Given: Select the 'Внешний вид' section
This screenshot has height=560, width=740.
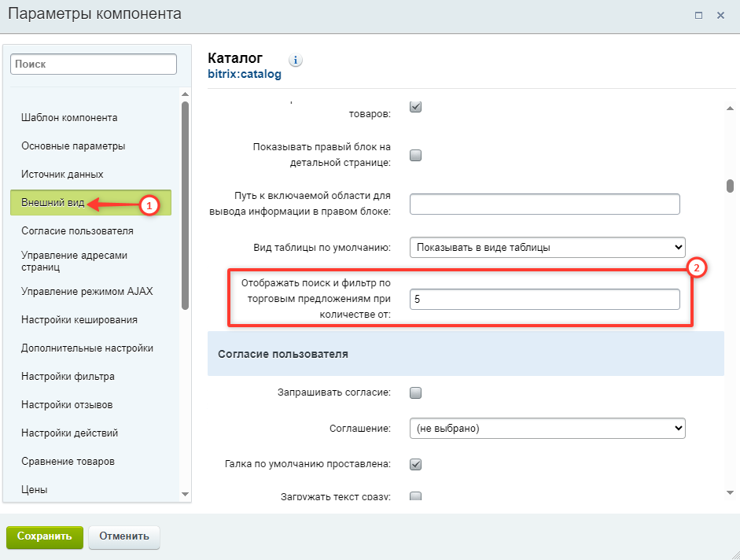Looking at the screenshot, I should pyautogui.click(x=90, y=203).
